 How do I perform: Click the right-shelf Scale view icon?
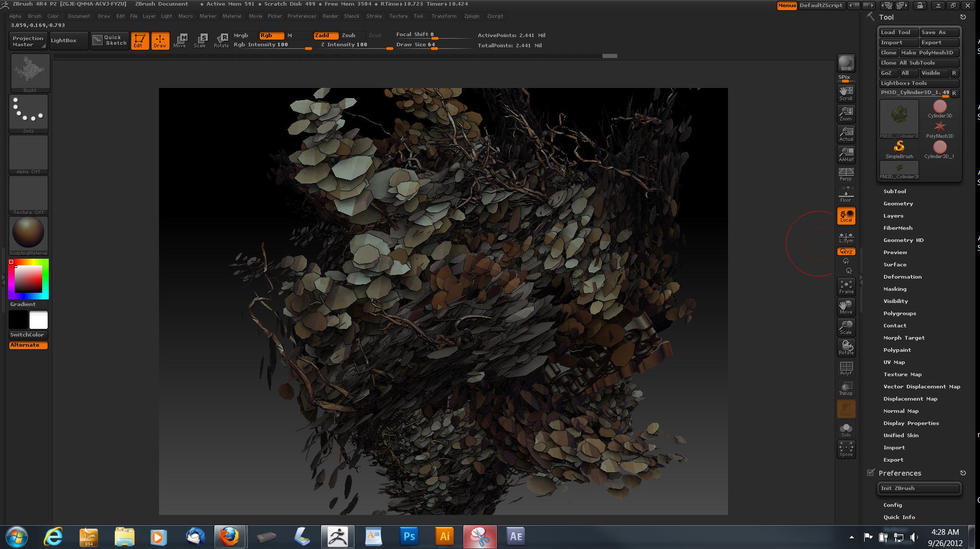pyautogui.click(x=846, y=327)
